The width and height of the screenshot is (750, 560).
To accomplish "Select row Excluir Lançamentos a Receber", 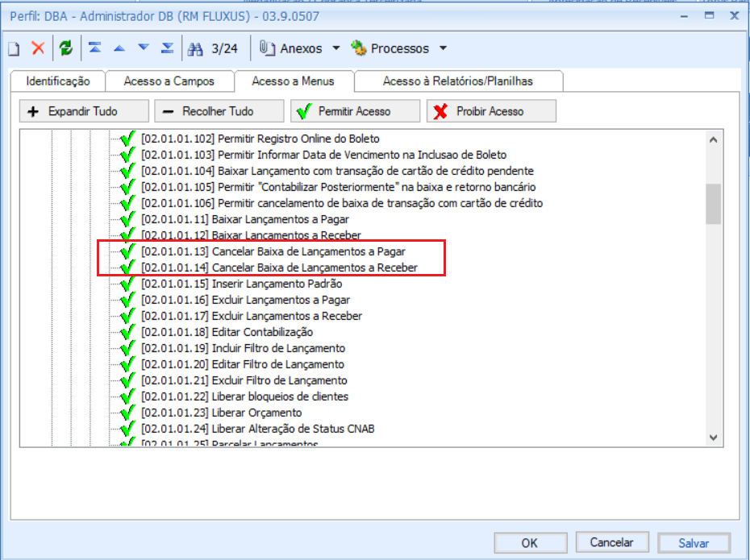I will point(252,317).
